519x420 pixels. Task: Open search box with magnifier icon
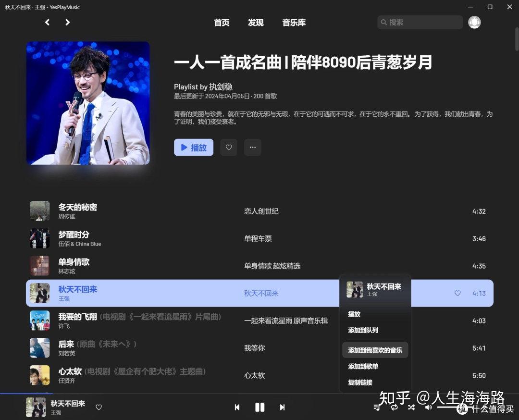point(384,22)
